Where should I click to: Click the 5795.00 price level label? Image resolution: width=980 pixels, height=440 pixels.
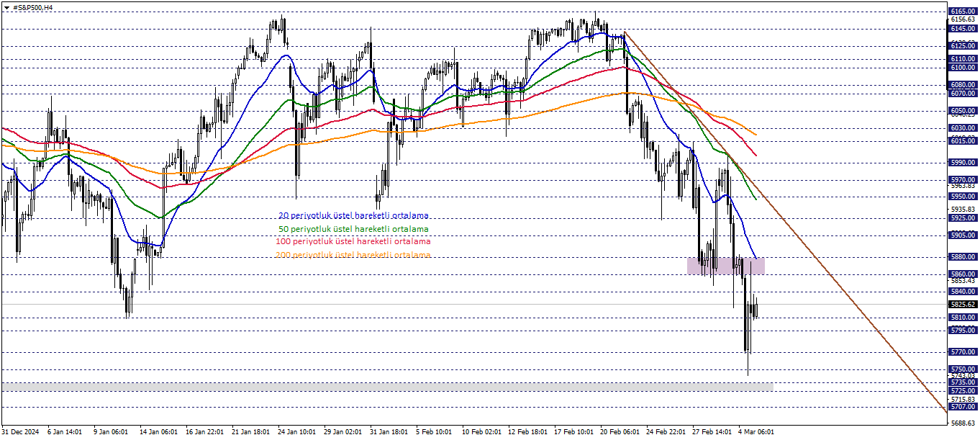[963, 331]
